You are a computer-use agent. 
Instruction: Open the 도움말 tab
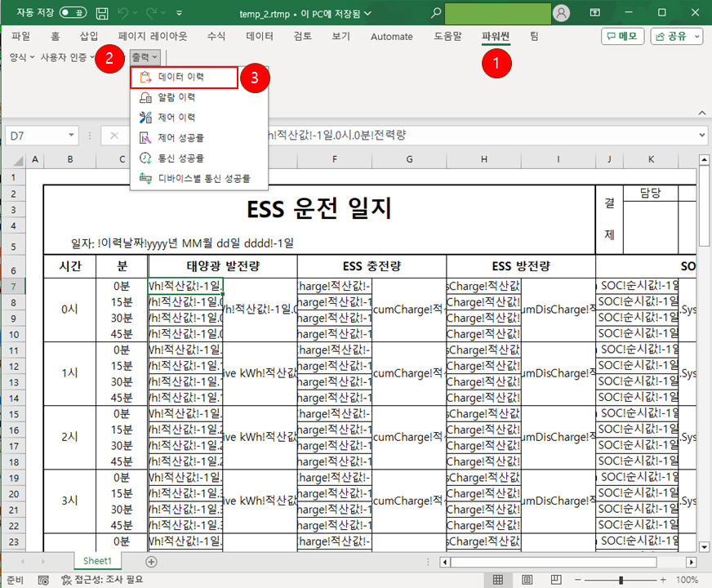point(447,36)
